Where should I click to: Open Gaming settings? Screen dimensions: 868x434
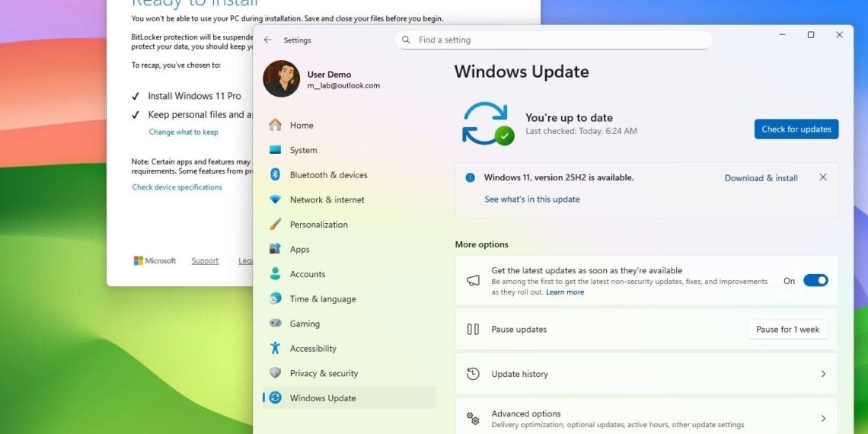pyautogui.click(x=349, y=324)
